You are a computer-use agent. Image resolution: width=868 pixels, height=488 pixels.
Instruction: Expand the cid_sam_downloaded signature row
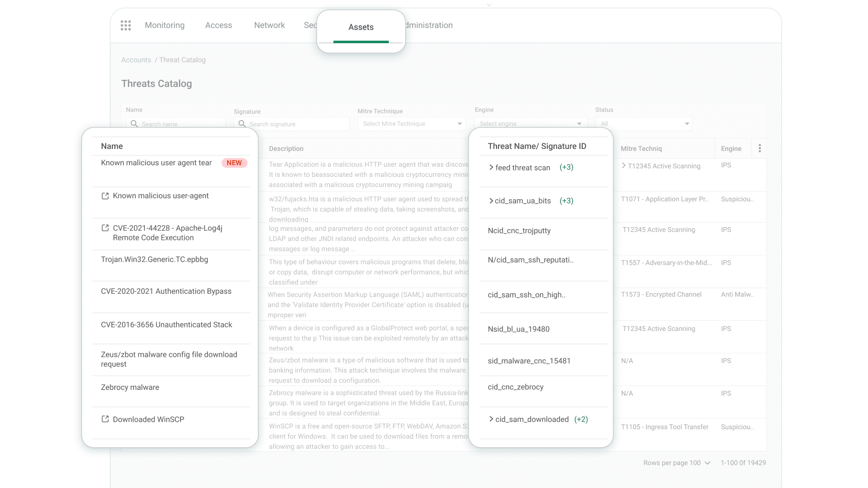pos(491,419)
